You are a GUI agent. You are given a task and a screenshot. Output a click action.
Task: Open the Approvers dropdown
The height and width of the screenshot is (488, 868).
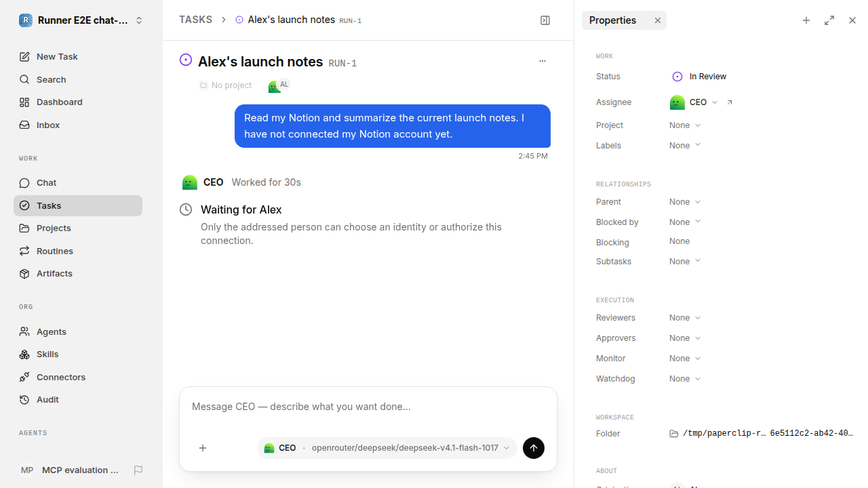(x=685, y=338)
